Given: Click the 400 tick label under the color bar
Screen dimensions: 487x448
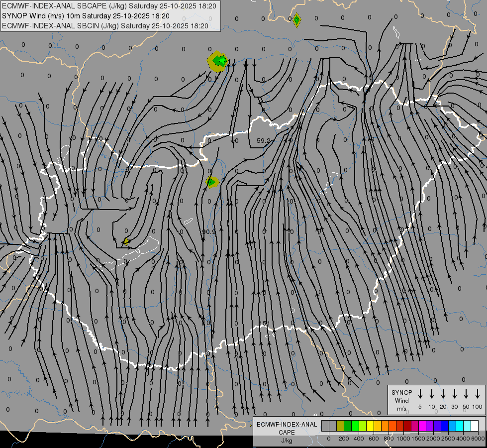Looking at the screenshot, I should tap(359, 439).
